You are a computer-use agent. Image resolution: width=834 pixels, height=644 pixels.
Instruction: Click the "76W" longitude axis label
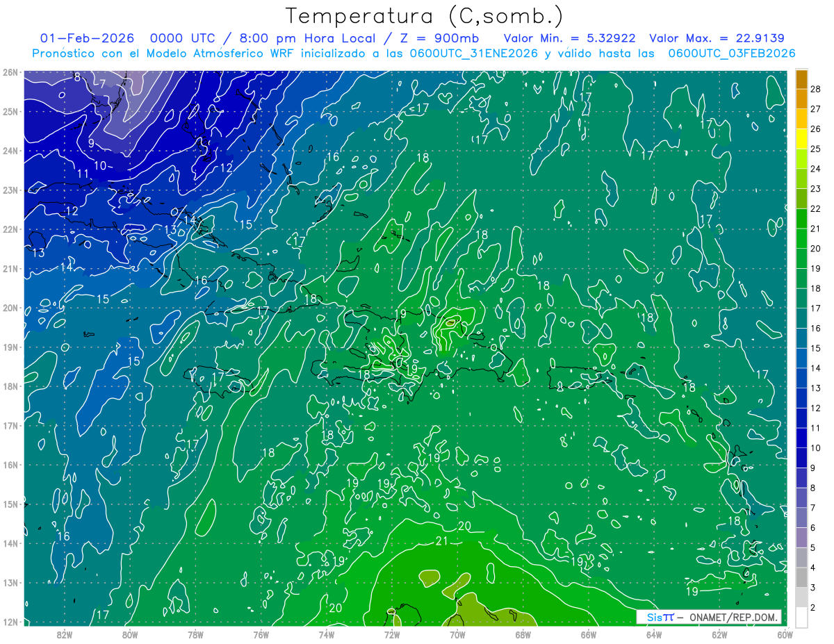point(261,634)
